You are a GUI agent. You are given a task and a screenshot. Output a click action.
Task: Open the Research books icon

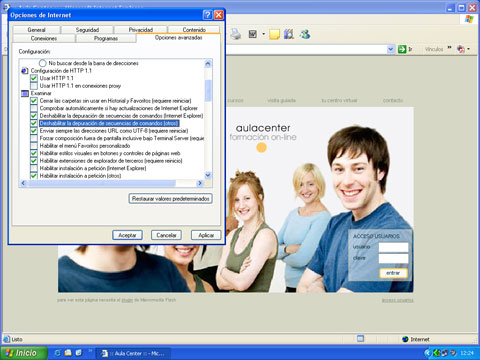click(289, 34)
